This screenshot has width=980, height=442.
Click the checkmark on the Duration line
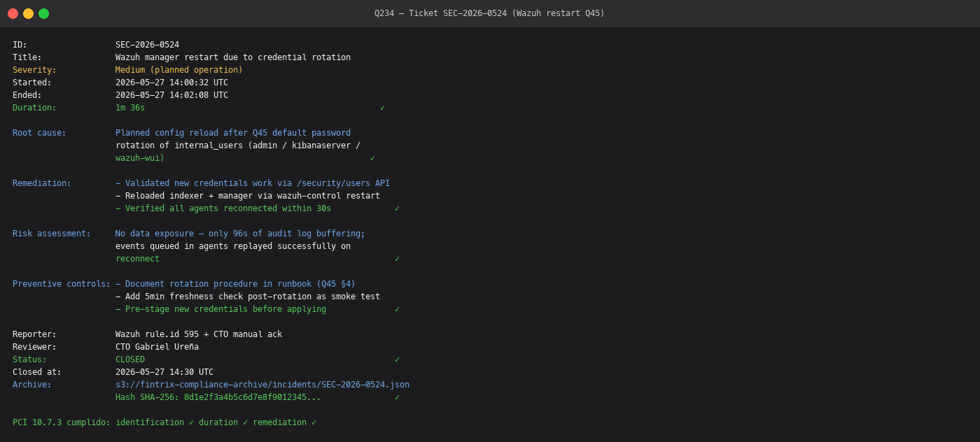382,108
